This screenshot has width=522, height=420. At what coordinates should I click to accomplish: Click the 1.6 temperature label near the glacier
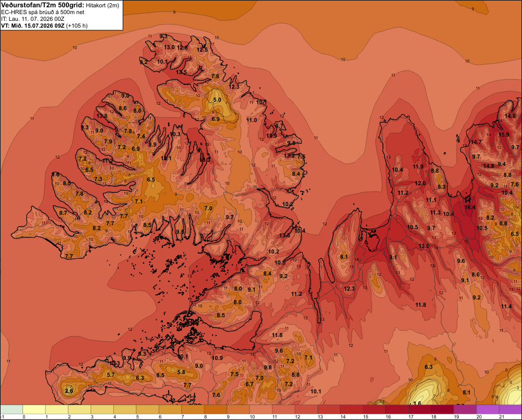pyautogui.click(x=417, y=403)
